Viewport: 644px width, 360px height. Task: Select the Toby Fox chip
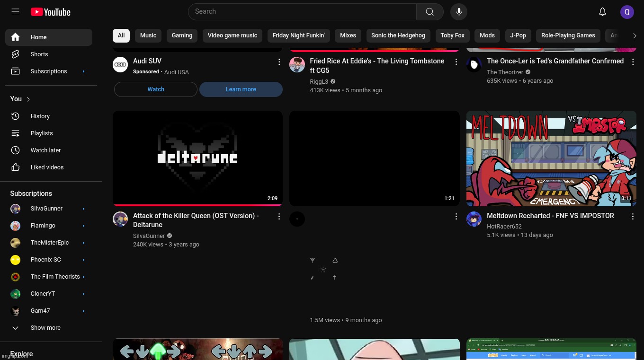[453, 35]
